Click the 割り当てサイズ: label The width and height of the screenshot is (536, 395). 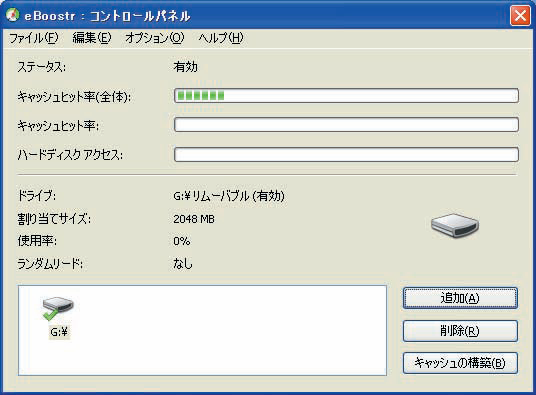coord(54,219)
